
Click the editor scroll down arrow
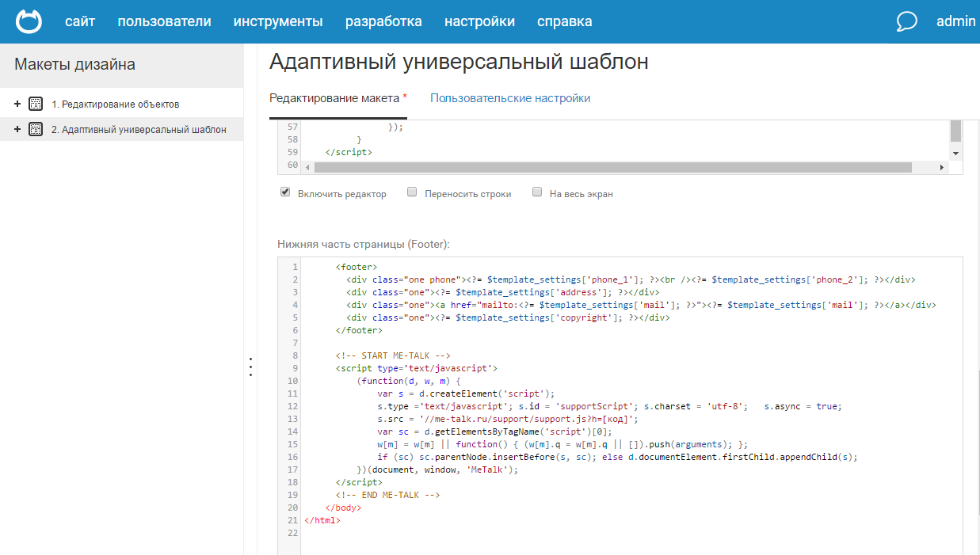pyautogui.click(x=955, y=154)
